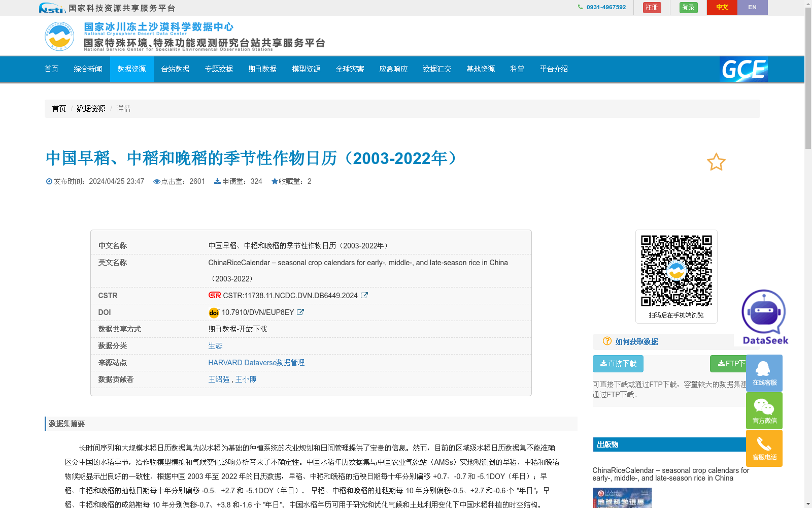The width and height of the screenshot is (812, 508).
Task: Open the official WeChat widget
Action: coord(764,410)
